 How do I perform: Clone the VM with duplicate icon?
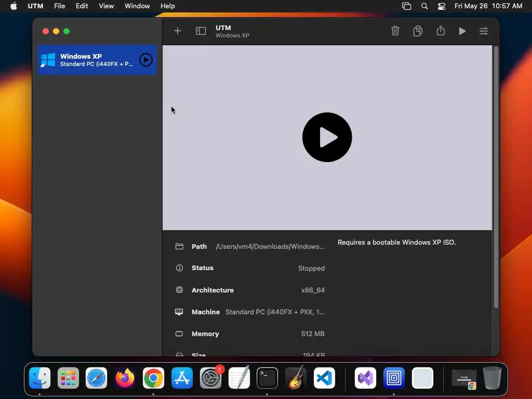(418, 31)
